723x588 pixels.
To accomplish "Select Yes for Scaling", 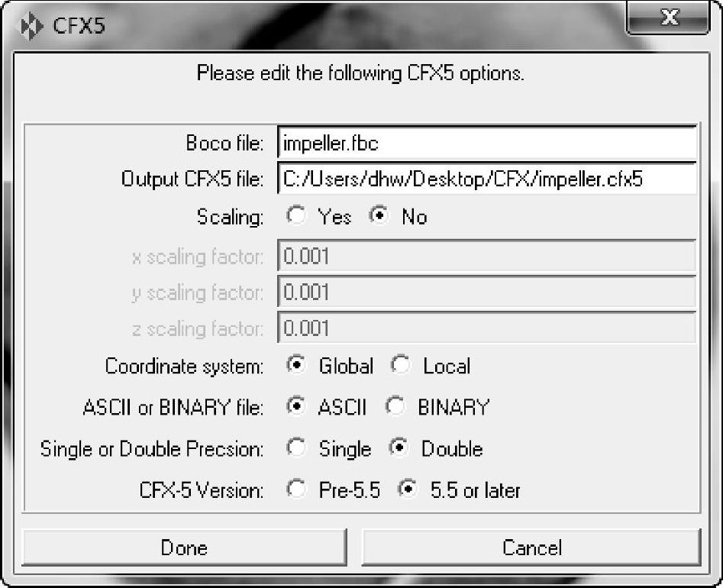I will 296,215.
